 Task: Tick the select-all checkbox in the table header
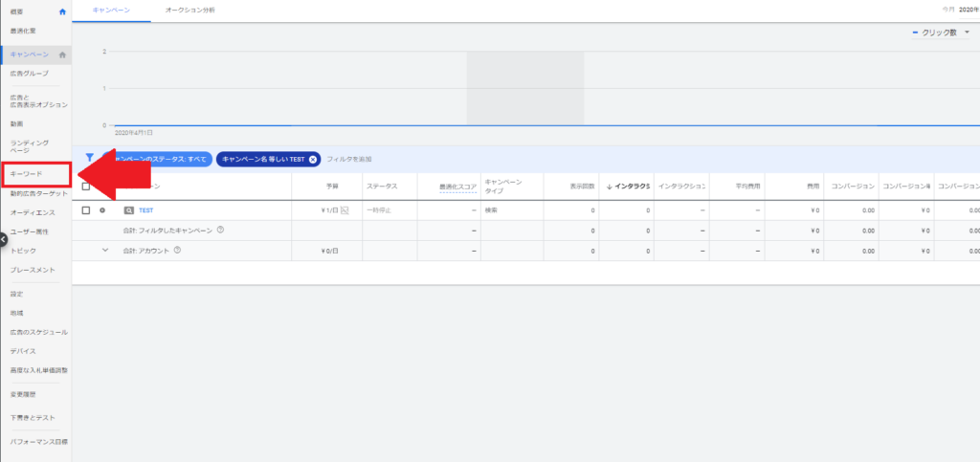click(86, 187)
